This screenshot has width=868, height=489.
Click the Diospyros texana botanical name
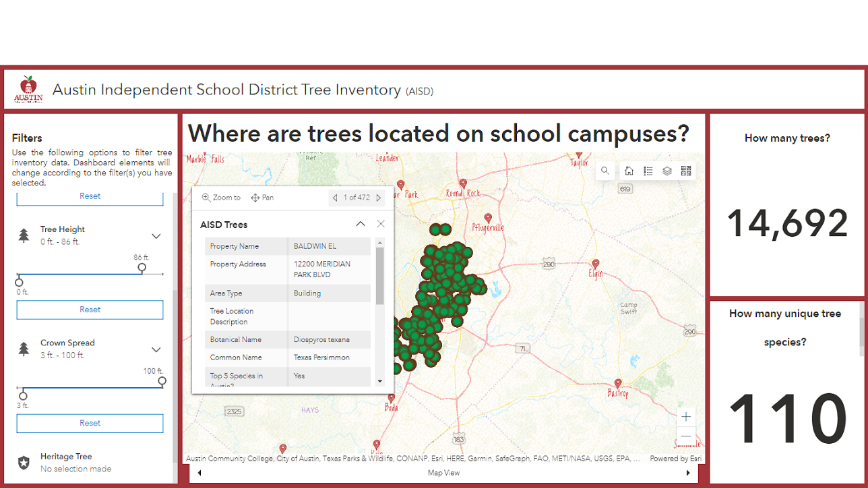coord(322,339)
